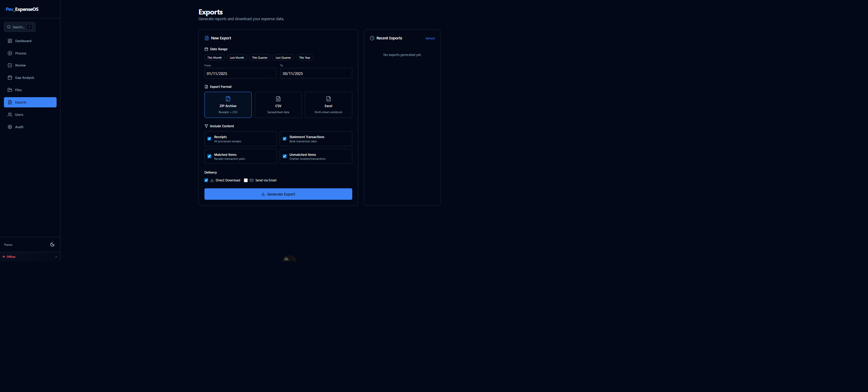This screenshot has height=392, width=868.
Task: Expand the Offline status chevron
Action: (x=56, y=257)
